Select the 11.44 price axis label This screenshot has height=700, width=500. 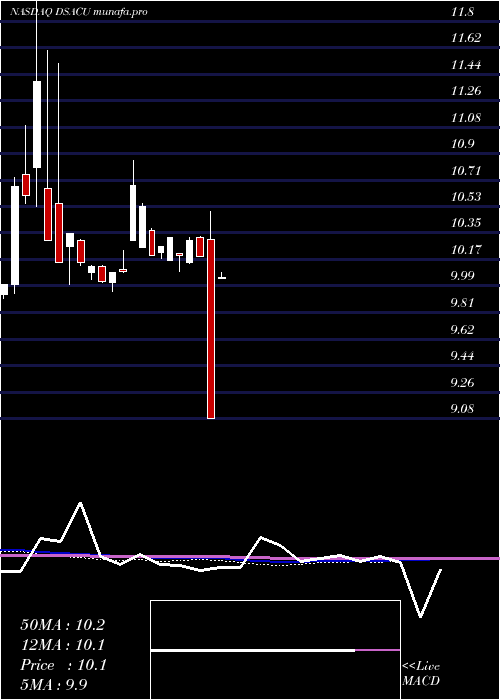(466, 65)
